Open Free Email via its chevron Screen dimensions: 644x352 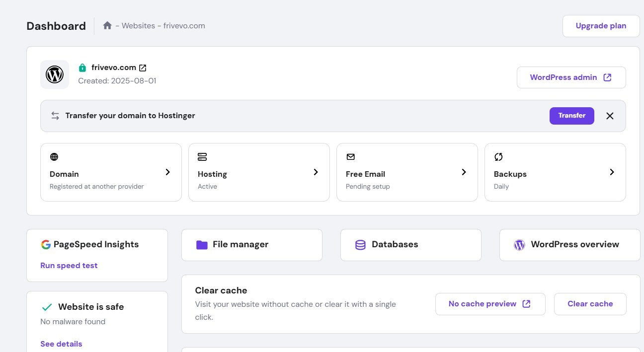click(x=464, y=172)
